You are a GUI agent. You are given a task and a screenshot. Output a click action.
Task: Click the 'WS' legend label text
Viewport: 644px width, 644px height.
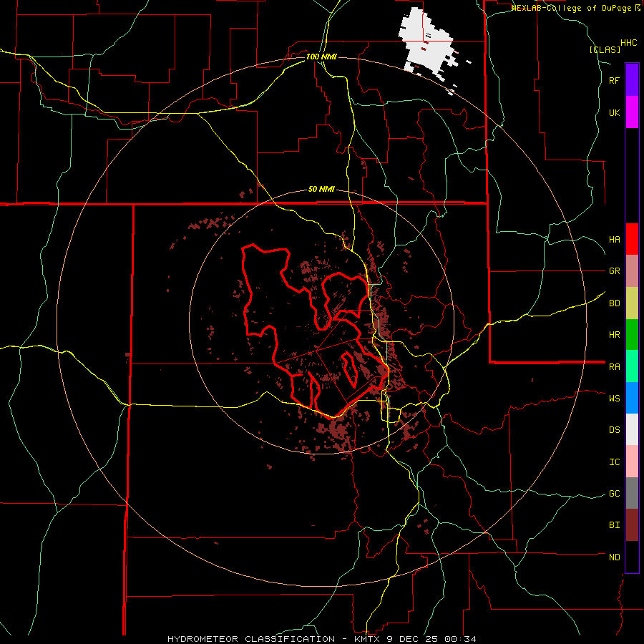click(614, 398)
